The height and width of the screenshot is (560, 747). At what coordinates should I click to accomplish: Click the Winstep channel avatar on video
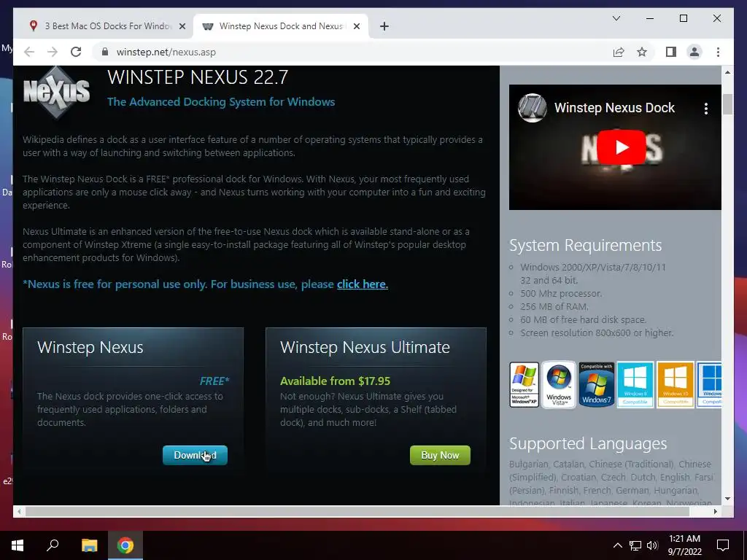[x=532, y=108]
